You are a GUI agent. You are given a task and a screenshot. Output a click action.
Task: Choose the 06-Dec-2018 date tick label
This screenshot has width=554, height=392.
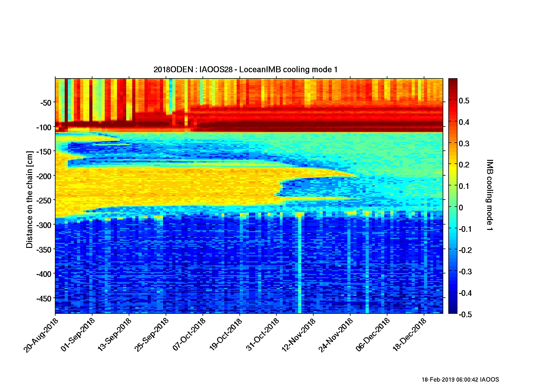pyautogui.click(x=373, y=335)
